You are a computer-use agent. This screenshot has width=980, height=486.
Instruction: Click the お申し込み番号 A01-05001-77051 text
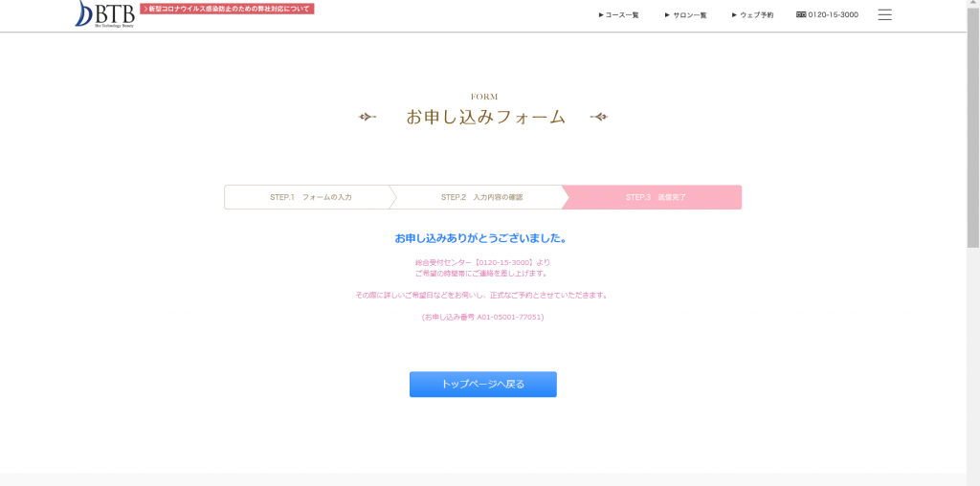click(x=482, y=317)
